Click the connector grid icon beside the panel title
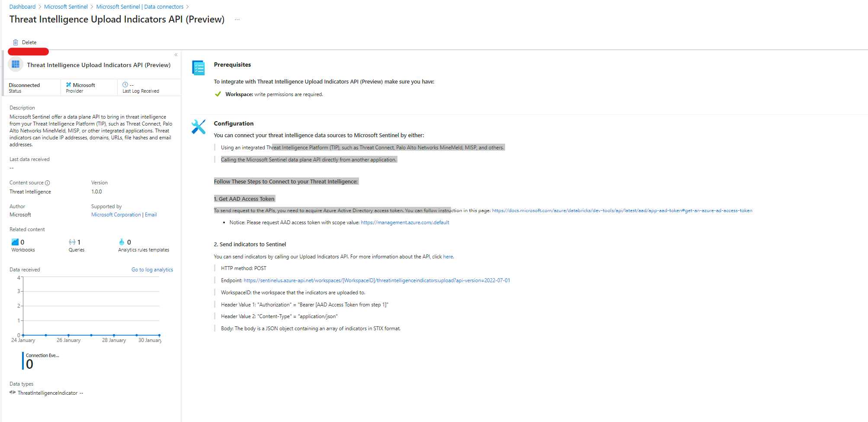Viewport: 868px width, 422px height. click(x=16, y=64)
